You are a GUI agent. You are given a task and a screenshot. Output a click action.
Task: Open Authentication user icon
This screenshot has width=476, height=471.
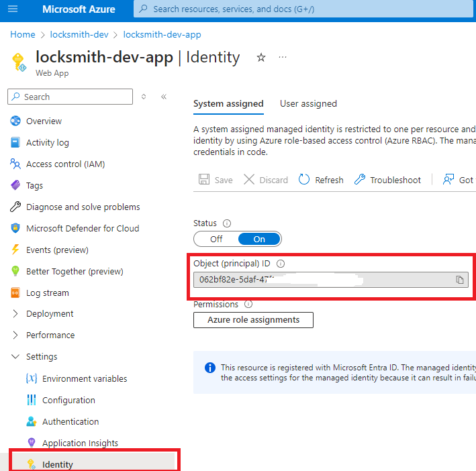click(32, 421)
